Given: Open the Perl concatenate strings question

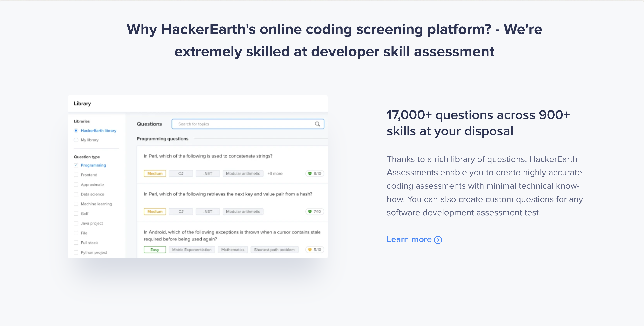Looking at the screenshot, I should 208,156.
